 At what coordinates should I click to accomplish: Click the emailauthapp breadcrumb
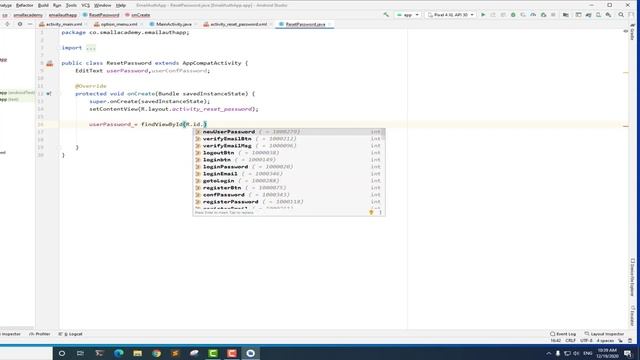[x=63, y=15]
